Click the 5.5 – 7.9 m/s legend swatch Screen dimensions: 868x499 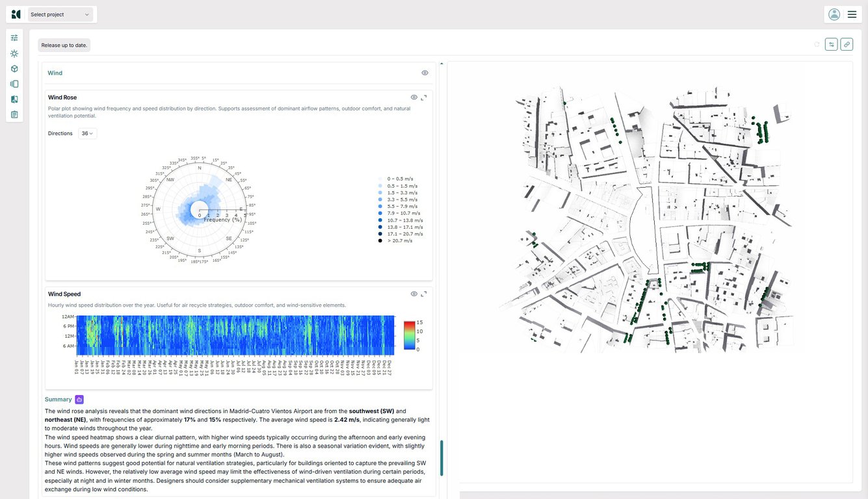pos(380,206)
